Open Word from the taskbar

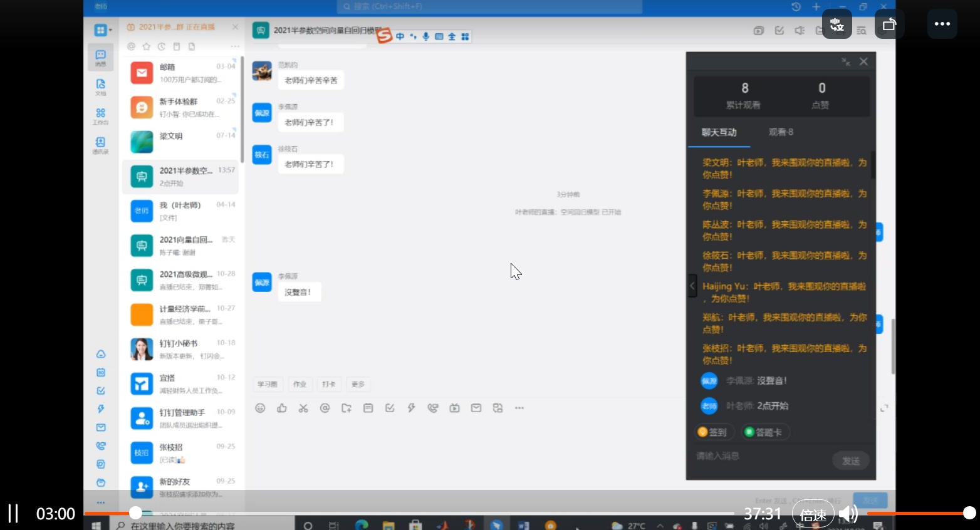pyautogui.click(x=523, y=525)
